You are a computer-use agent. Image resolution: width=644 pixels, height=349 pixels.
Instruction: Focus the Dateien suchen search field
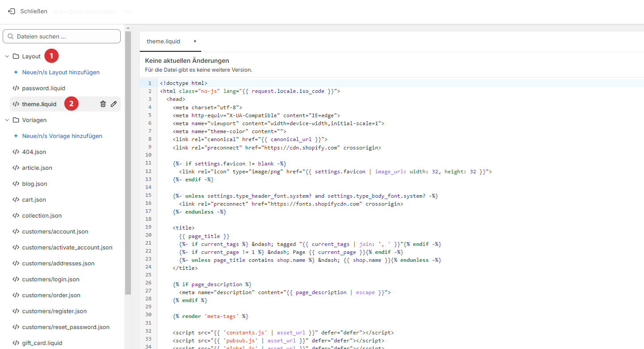61,36
